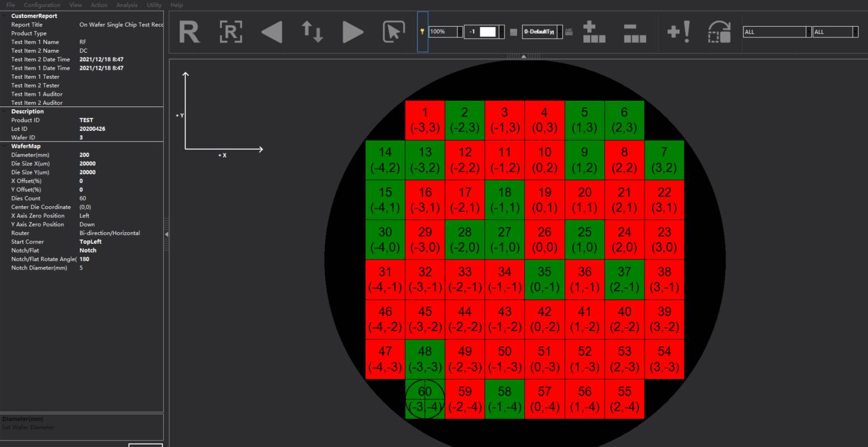Select red die 55 at (2,-4)

point(624,399)
